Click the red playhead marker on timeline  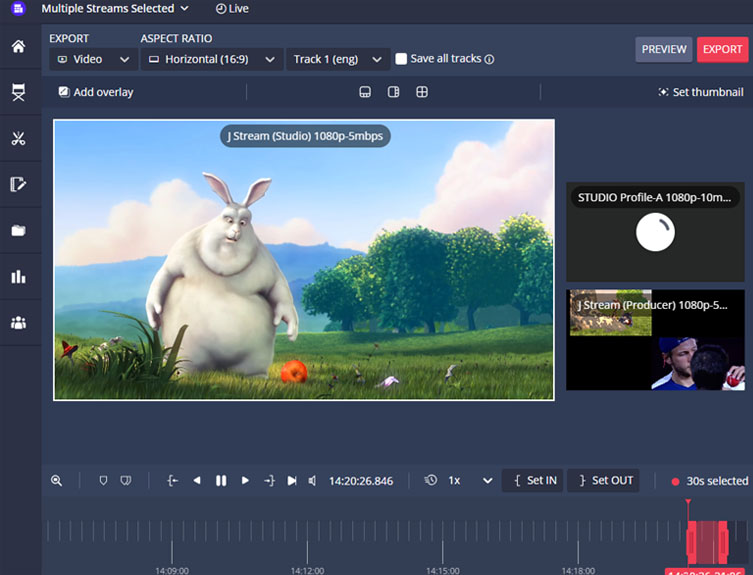[x=688, y=502]
